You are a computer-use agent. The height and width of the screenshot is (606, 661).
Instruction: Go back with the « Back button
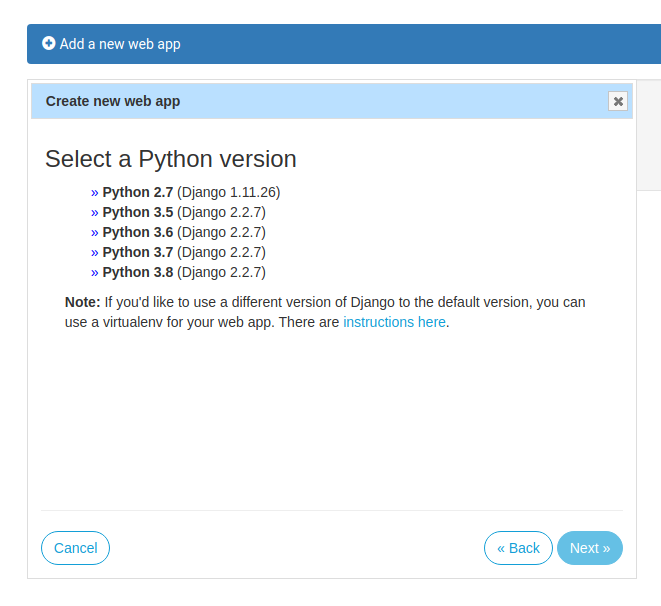[x=518, y=548]
